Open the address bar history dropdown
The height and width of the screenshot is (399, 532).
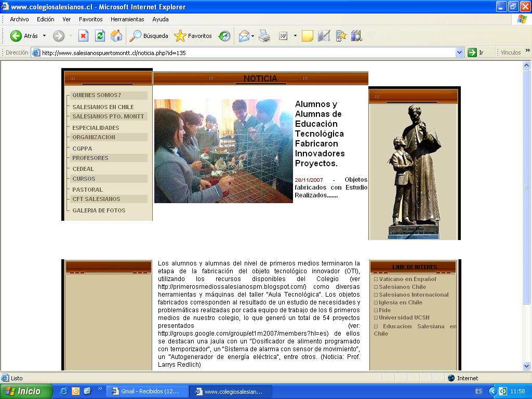click(x=459, y=52)
